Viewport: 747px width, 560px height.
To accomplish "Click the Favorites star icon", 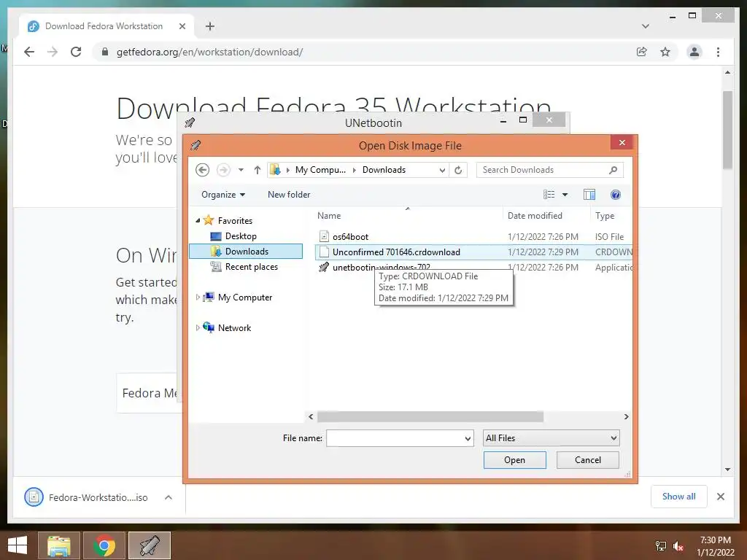I will click(x=208, y=220).
